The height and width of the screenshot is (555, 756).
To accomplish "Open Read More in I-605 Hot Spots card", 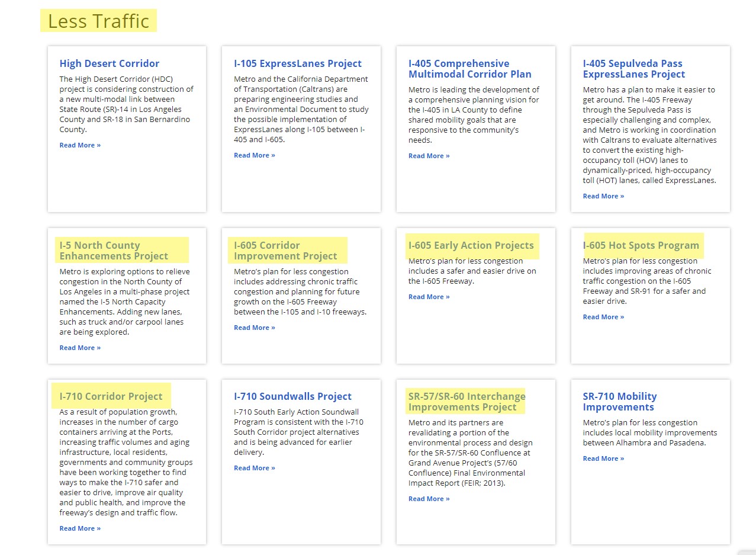I will pos(603,317).
